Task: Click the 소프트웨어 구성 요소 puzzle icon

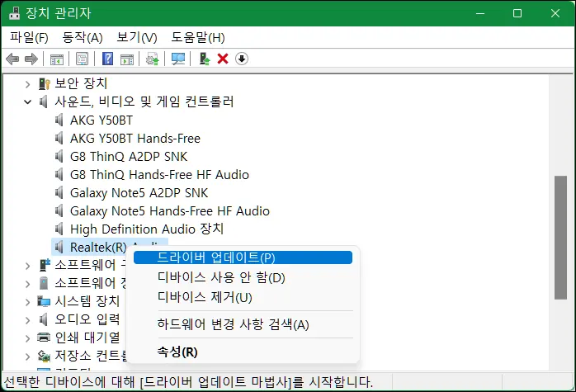Action: 45,265
